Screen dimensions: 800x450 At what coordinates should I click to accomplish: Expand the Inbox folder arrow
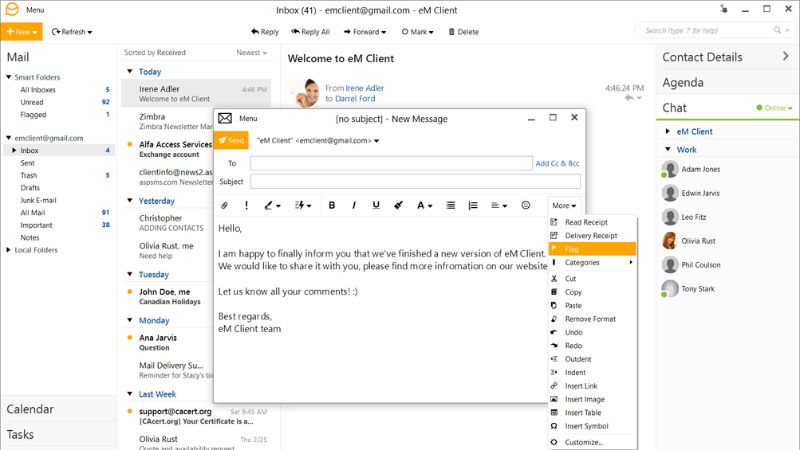pos(14,151)
